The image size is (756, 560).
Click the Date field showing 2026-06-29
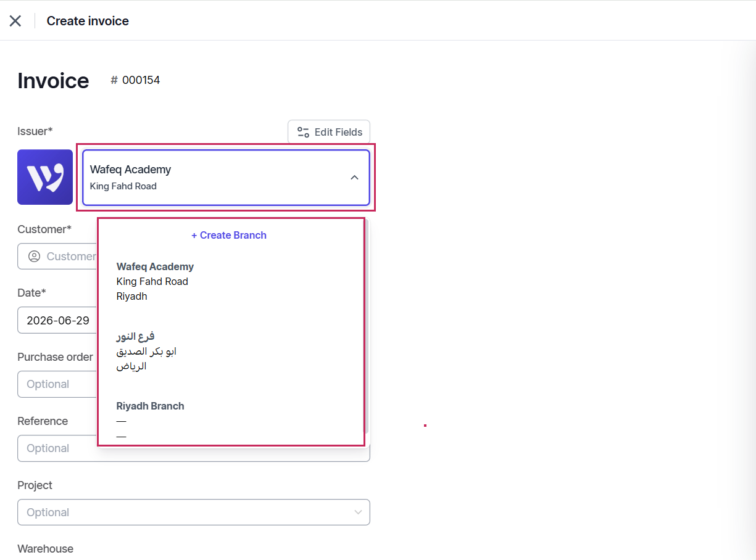(x=57, y=321)
